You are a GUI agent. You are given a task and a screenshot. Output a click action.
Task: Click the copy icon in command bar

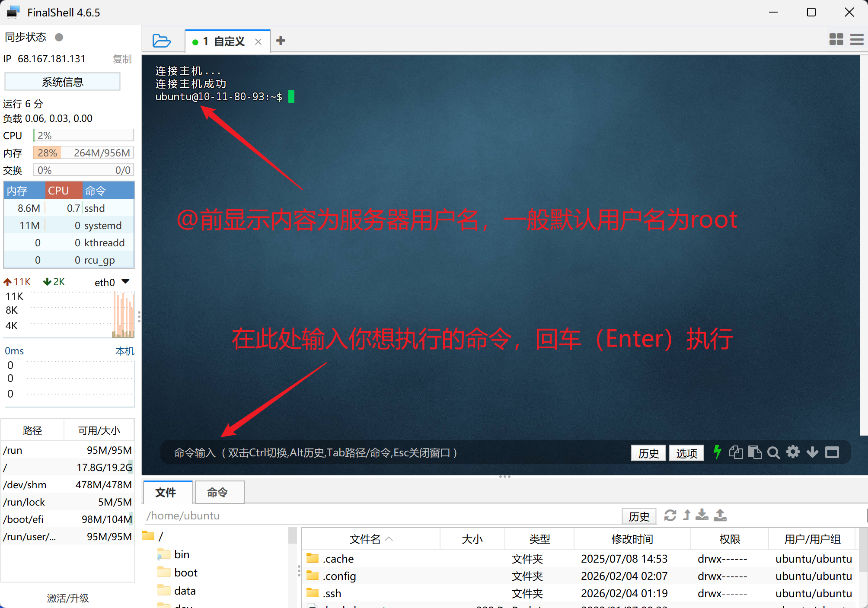click(736, 452)
